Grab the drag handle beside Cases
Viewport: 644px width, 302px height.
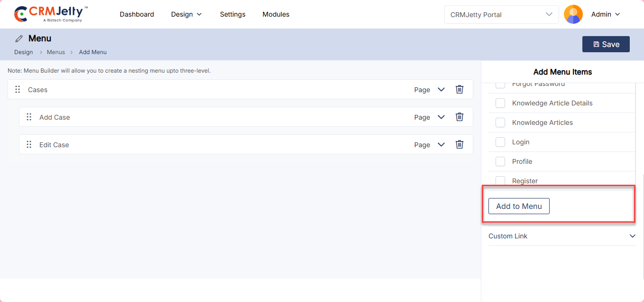pyautogui.click(x=18, y=89)
